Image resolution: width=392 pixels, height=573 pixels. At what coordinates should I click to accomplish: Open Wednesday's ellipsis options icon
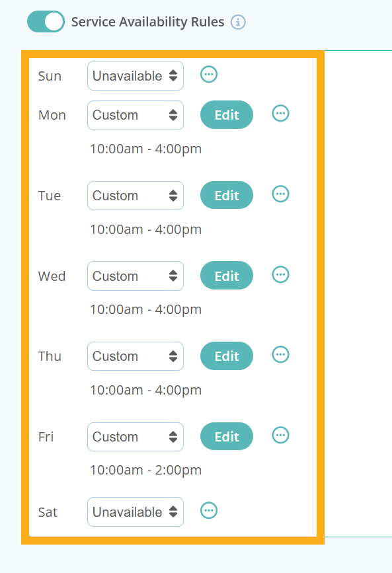click(x=280, y=275)
